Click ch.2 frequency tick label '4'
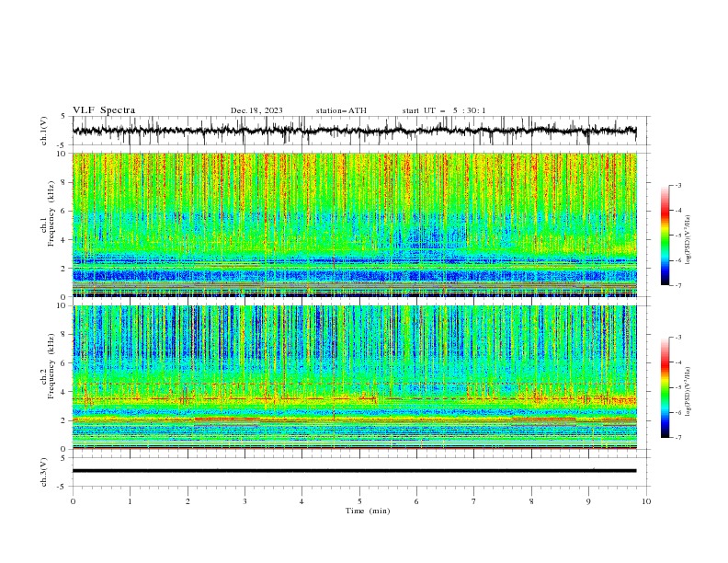The width and height of the screenshot is (728, 563). tap(63, 392)
